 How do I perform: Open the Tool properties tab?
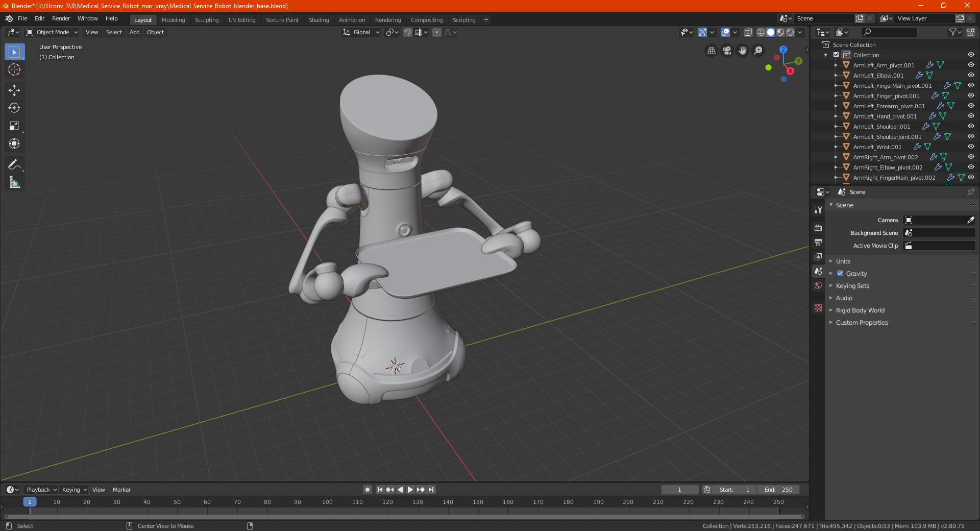[818, 210]
